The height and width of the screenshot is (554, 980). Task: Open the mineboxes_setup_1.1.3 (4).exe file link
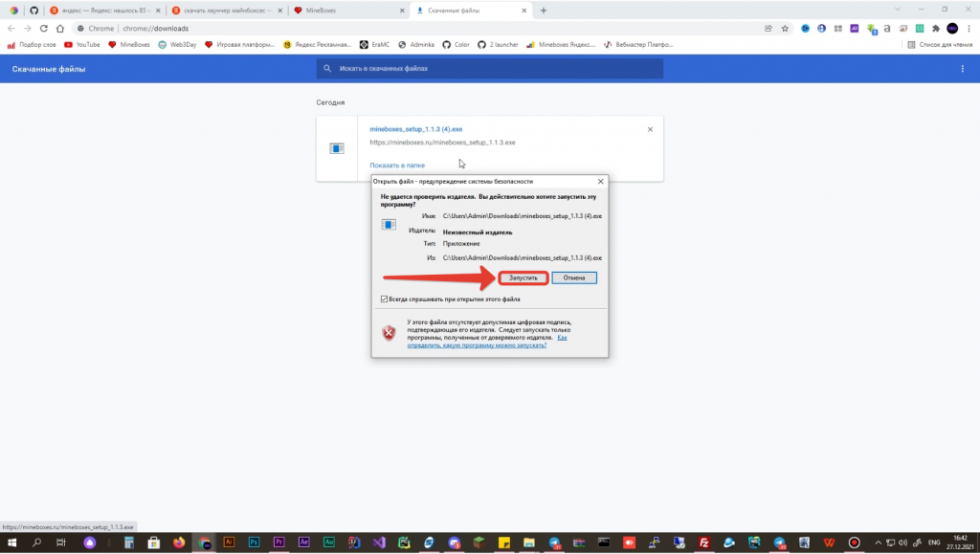click(416, 128)
